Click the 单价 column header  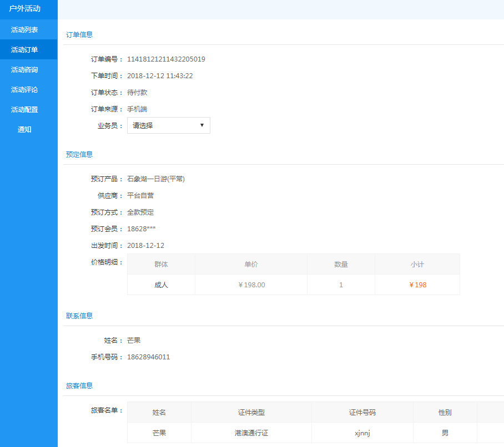click(251, 265)
